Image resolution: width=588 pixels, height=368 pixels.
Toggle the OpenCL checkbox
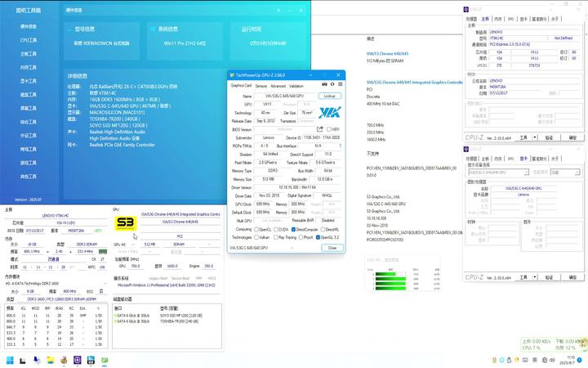point(257,230)
